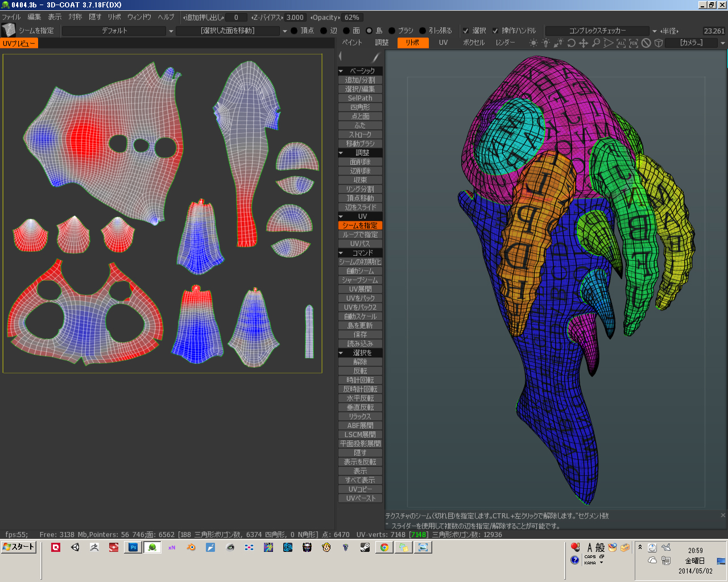Select the 島 (island) radio button
The width and height of the screenshot is (728, 582).
click(x=369, y=31)
